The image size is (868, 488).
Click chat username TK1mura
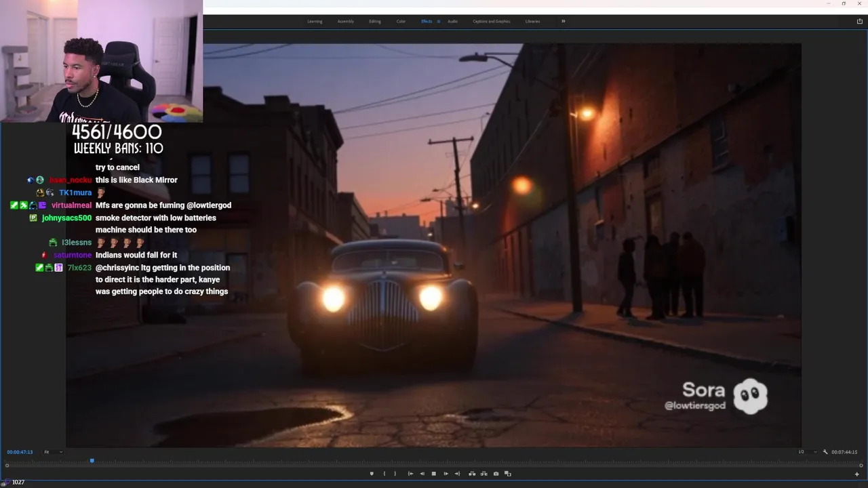(75, 193)
